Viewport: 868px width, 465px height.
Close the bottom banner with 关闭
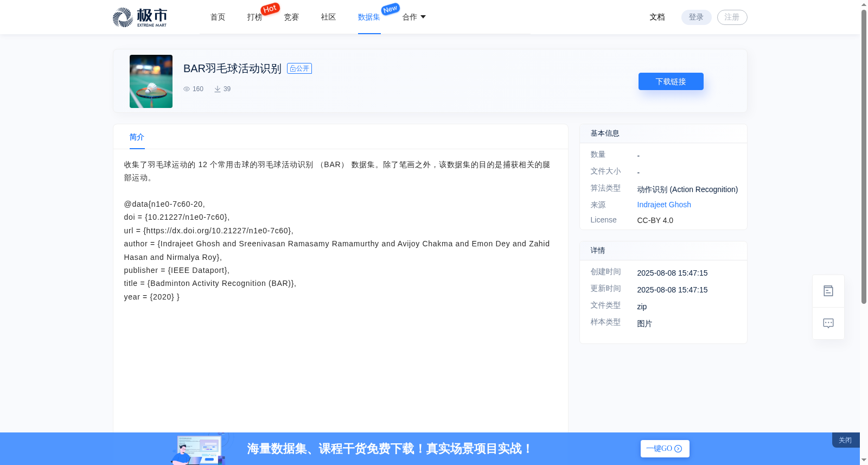coord(846,440)
